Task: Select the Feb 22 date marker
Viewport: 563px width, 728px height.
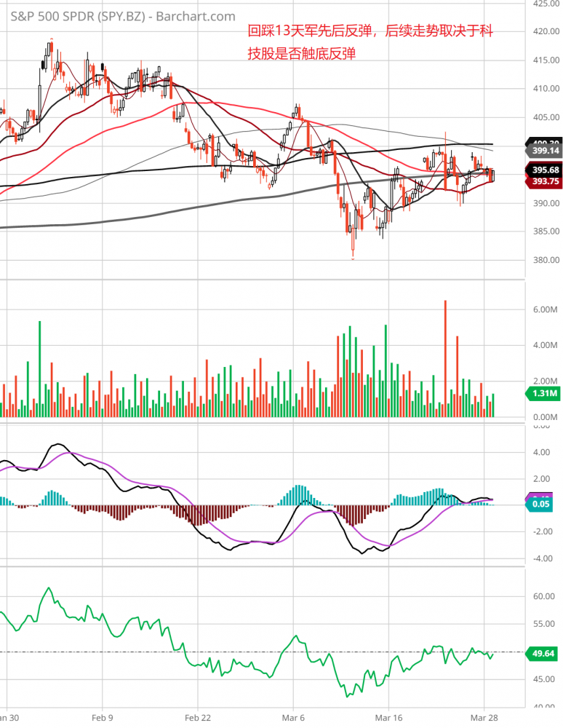Action: [x=198, y=717]
